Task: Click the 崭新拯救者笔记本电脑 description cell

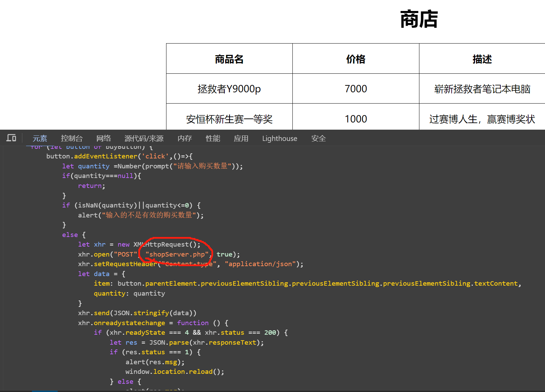Action: pos(482,89)
